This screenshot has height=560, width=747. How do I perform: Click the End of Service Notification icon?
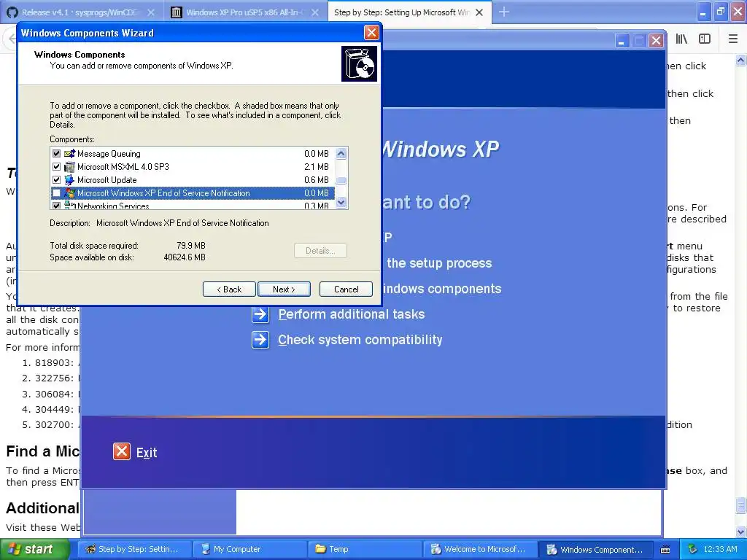[x=69, y=192]
